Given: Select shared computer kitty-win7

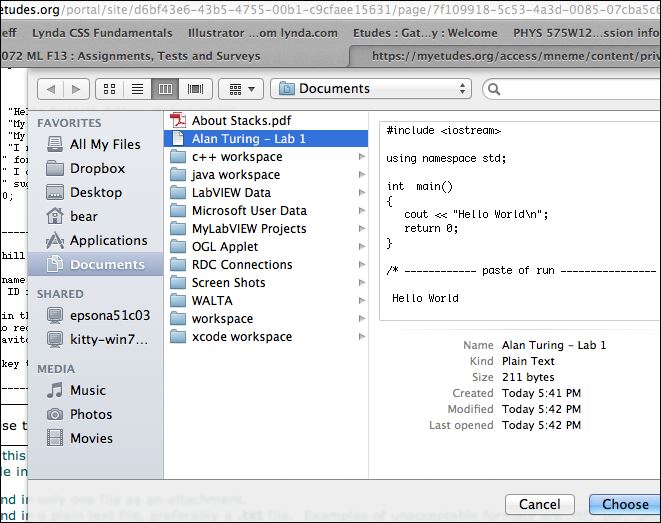Looking at the screenshot, I should (96, 339).
